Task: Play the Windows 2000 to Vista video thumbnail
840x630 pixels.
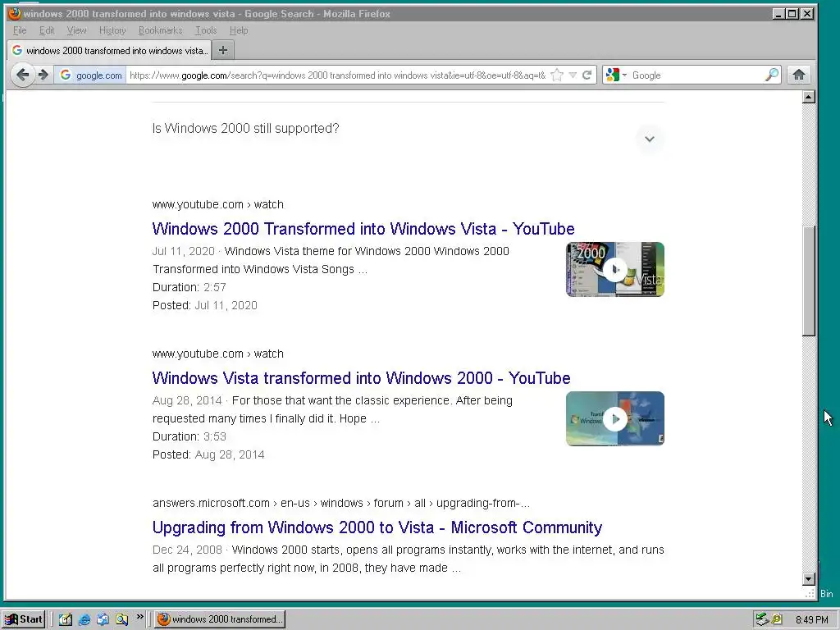Action: (x=615, y=269)
